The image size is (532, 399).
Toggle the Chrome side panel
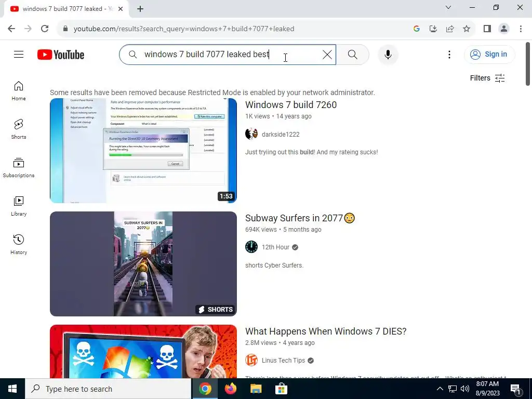coord(487,29)
